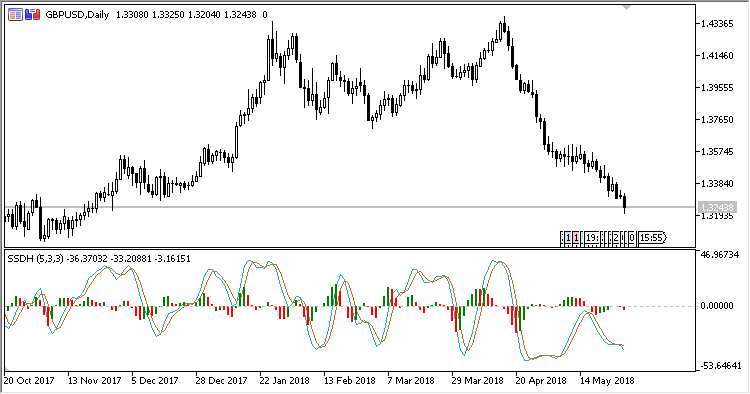Click the SSDH value -36.37032
The width and height of the screenshot is (750, 394).
pyautogui.click(x=88, y=259)
